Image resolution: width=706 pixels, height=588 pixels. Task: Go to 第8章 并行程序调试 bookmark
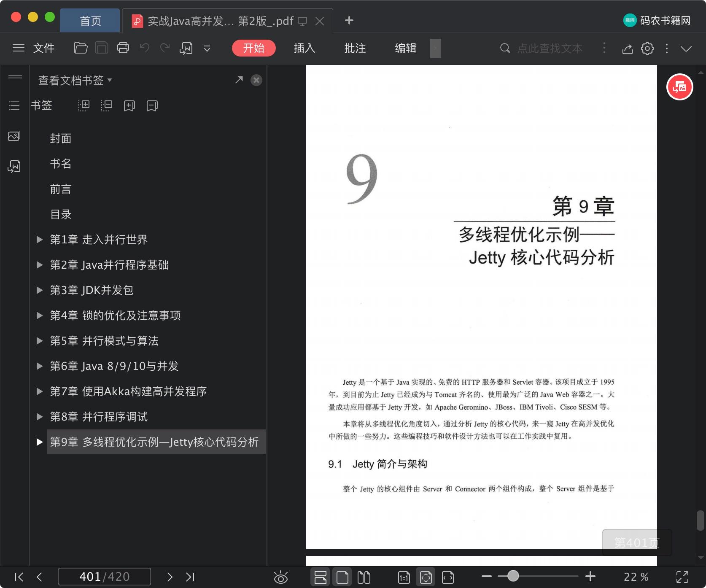coord(99,417)
